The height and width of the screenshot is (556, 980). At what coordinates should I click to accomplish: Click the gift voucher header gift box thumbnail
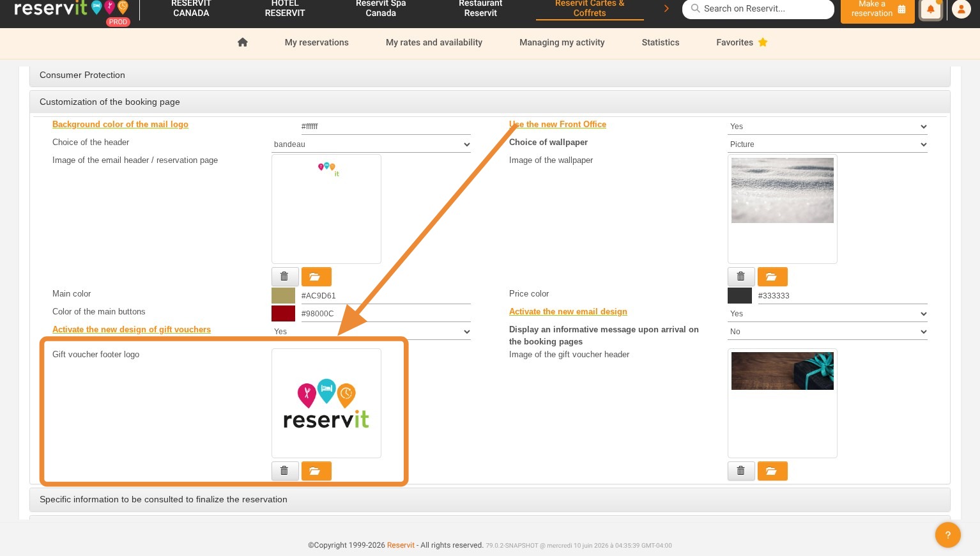click(783, 371)
